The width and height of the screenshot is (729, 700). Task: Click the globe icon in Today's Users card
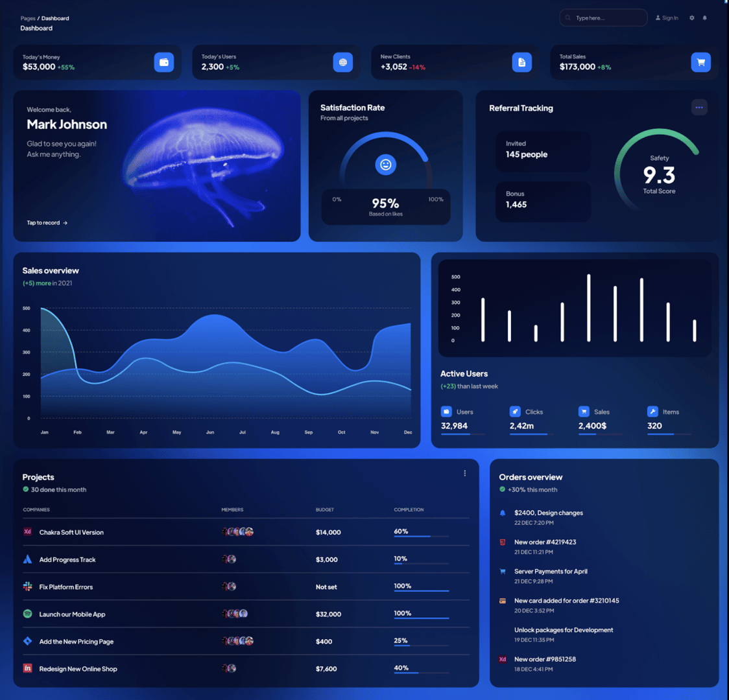[343, 62]
